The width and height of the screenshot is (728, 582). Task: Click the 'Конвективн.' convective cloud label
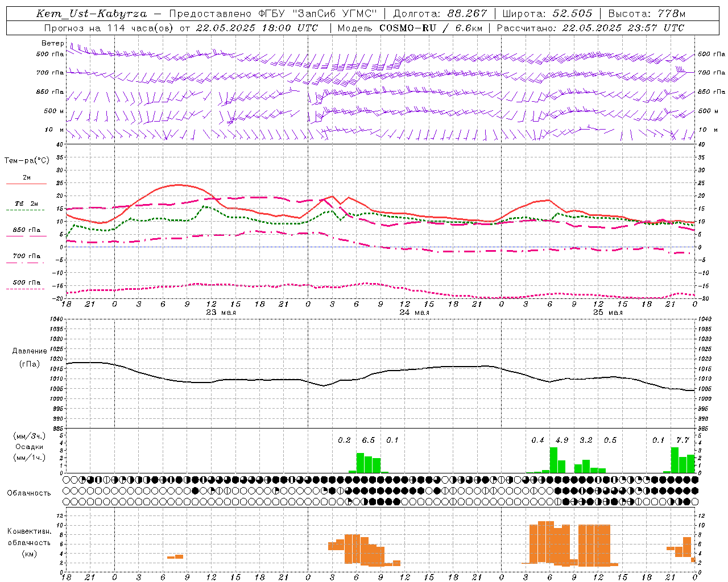[29, 531]
